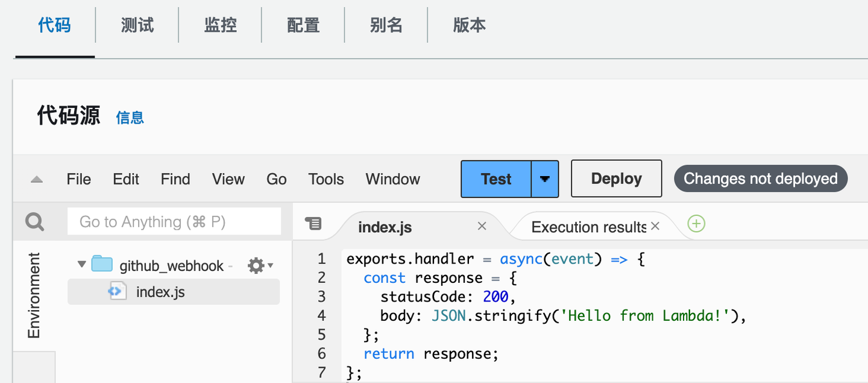Click line number 4 in the gutter

point(321,315)
